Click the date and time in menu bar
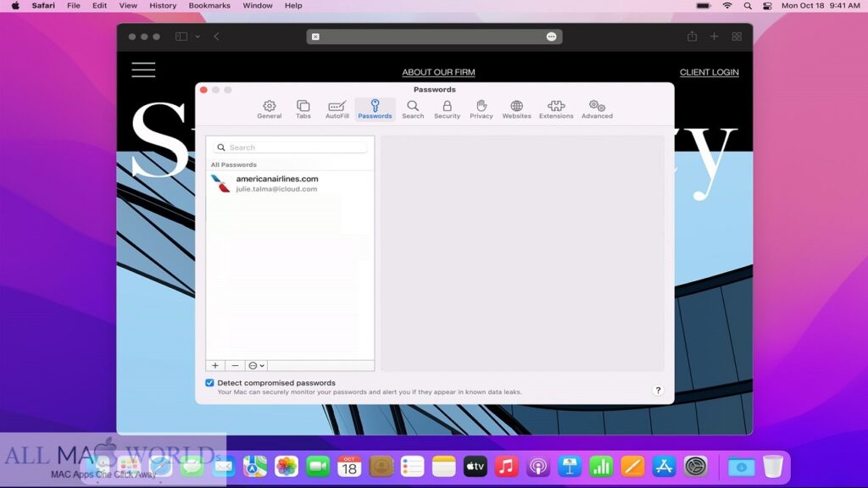The image size is (868, 488). [821, 6]
